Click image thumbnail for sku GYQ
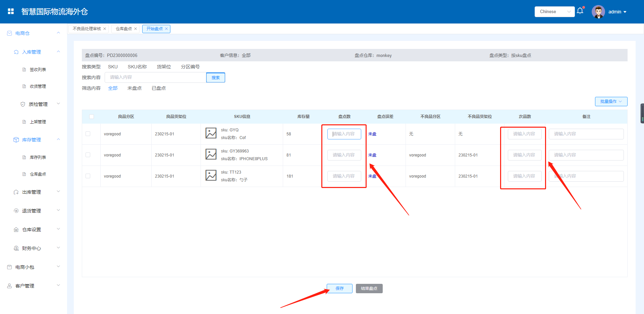Viewport: 644px width, 314px height. coord(211,133)
